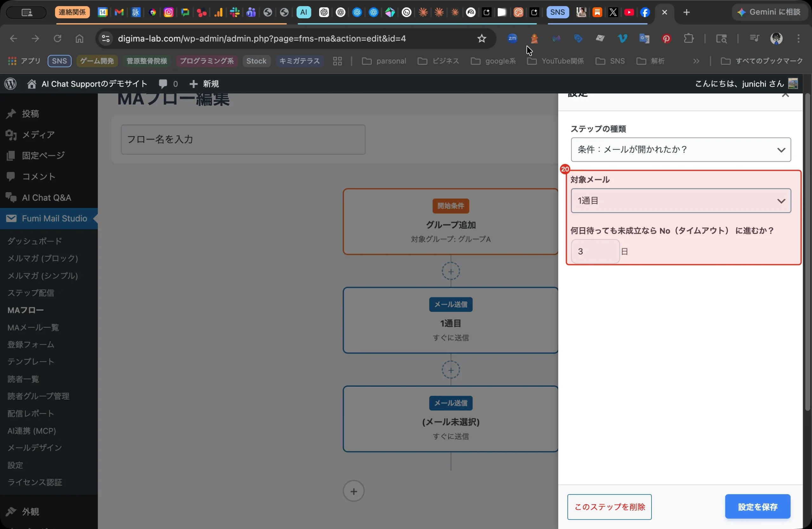
Task: Go to MAメール一覧 submenu
Action: pos(33,327)
